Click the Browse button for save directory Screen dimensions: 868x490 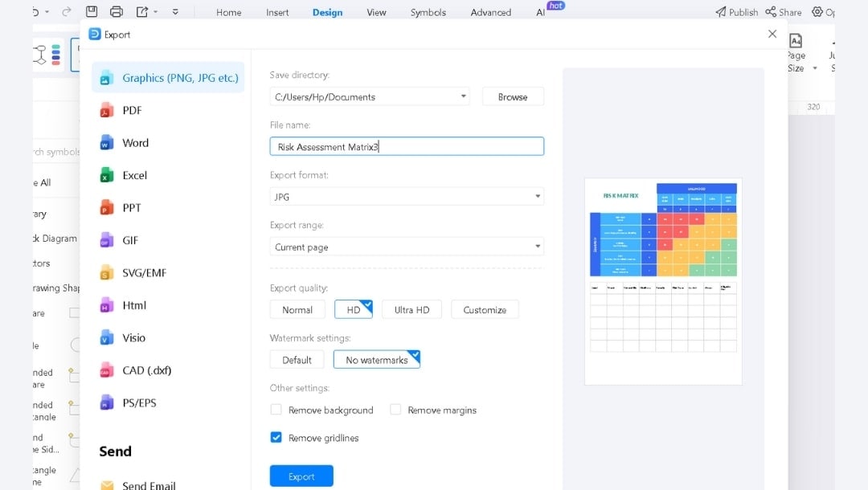(513, 96)
